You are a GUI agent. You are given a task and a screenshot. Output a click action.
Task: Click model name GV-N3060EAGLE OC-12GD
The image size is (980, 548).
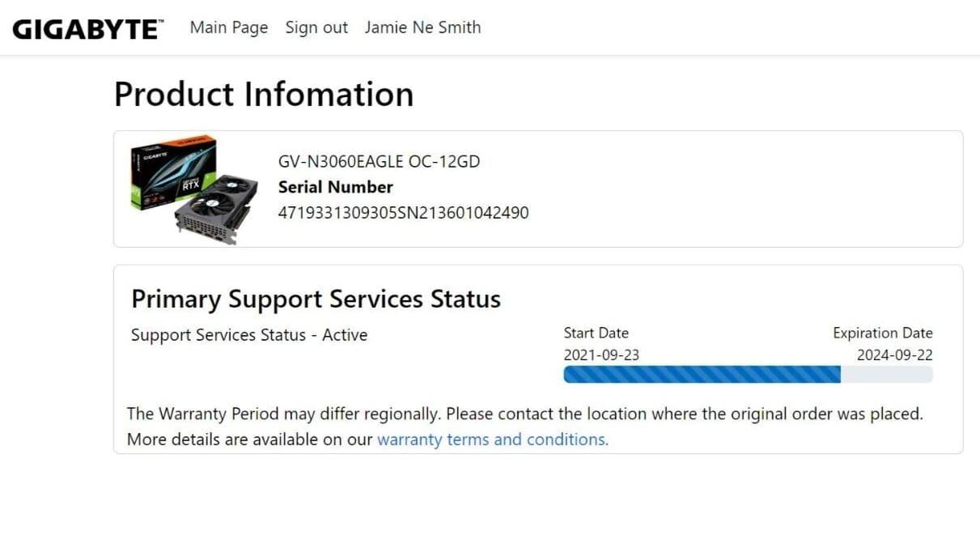click(x=379, y=161)
